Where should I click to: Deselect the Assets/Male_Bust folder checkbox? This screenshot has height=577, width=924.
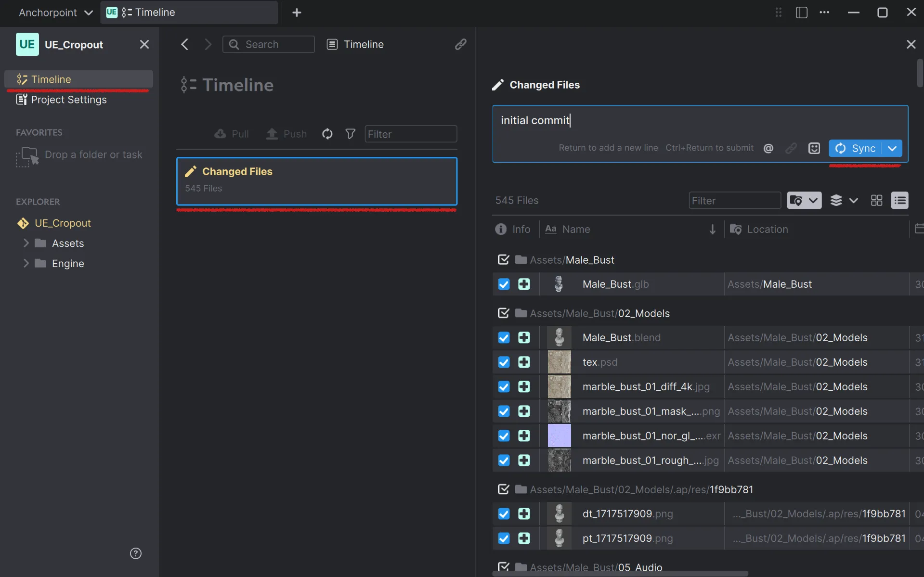(x=503, y=259)
